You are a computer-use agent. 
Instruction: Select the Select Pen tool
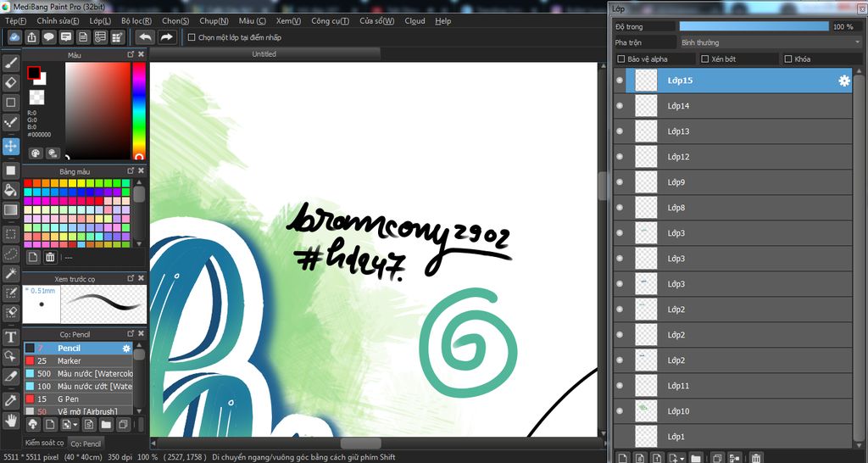(10, 293)
